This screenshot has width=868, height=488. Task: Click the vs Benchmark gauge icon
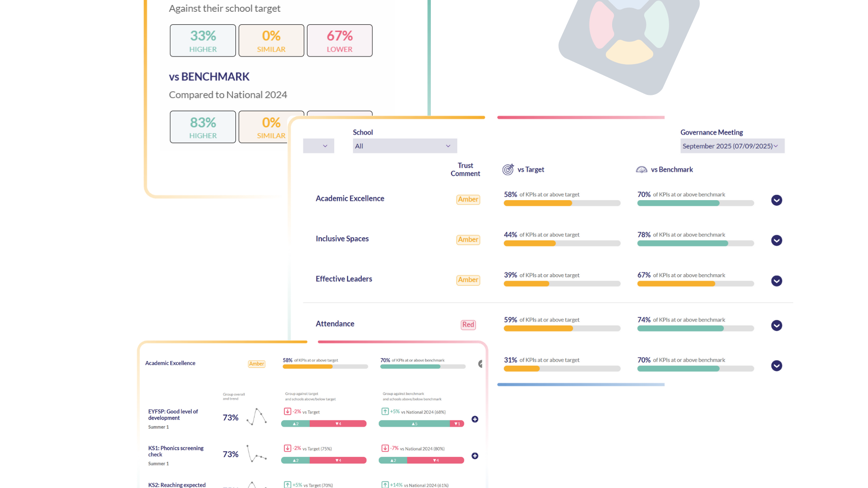[642, 169]
